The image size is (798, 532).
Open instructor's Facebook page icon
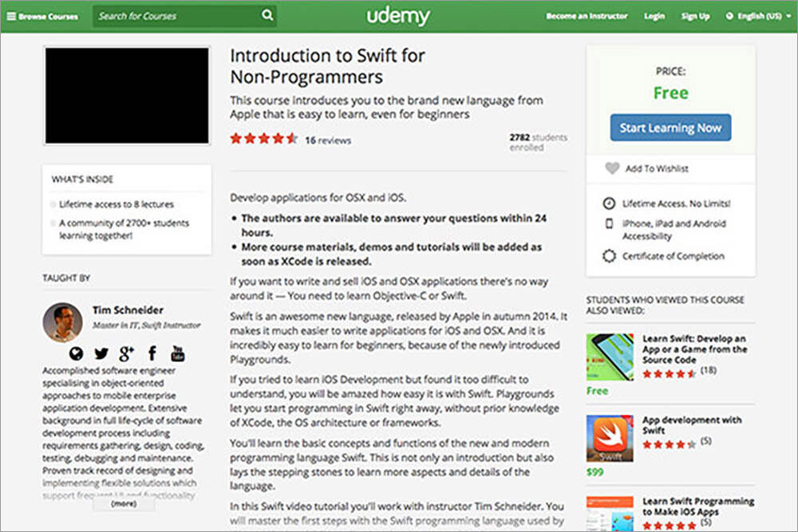[152, 353]
